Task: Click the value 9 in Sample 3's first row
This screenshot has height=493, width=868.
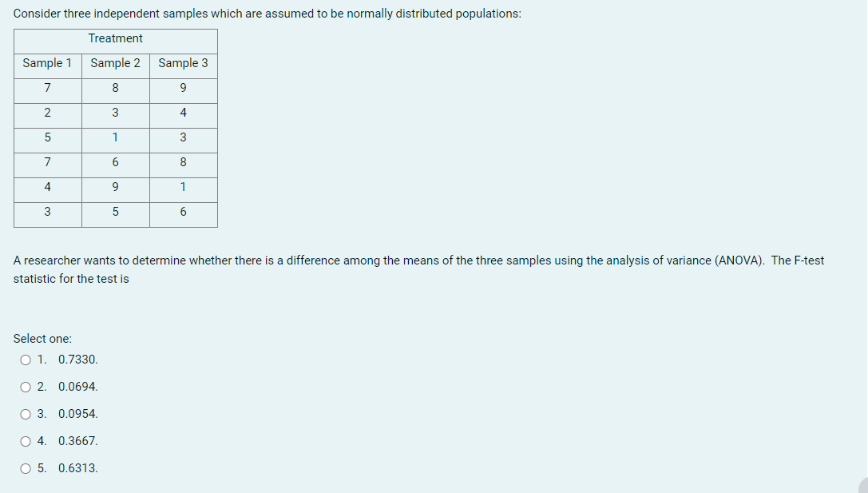Action: pyautogui.click(x=183, y=88)
